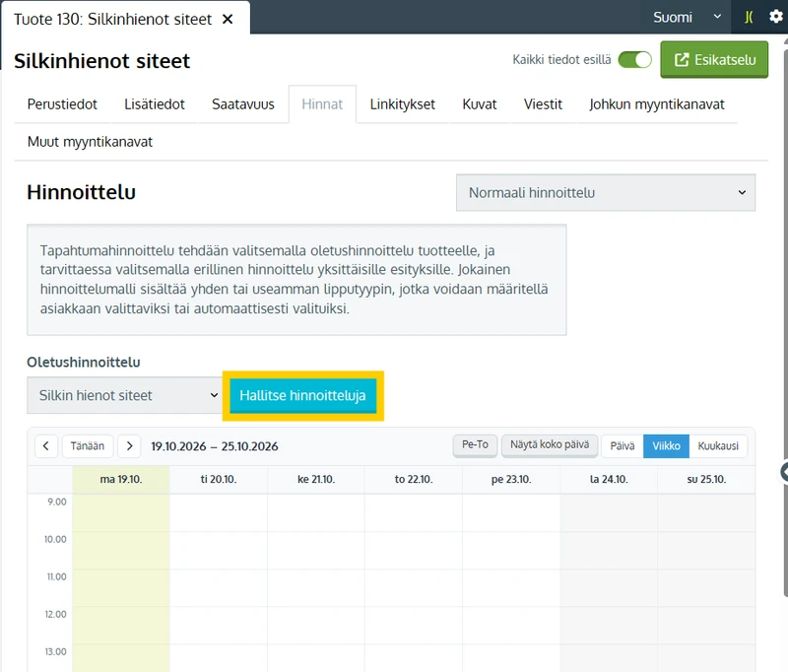
Task: Click the ma 19.10. day header
Action: [x=121, y=479]
